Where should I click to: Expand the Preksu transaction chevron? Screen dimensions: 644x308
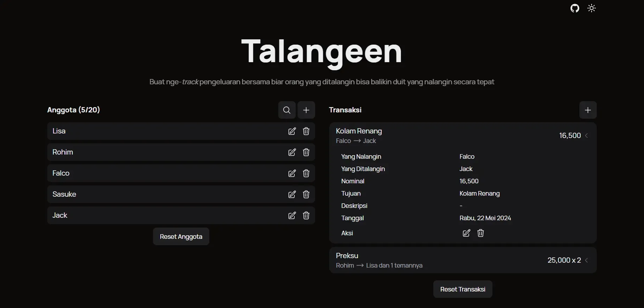click(586, 260)
